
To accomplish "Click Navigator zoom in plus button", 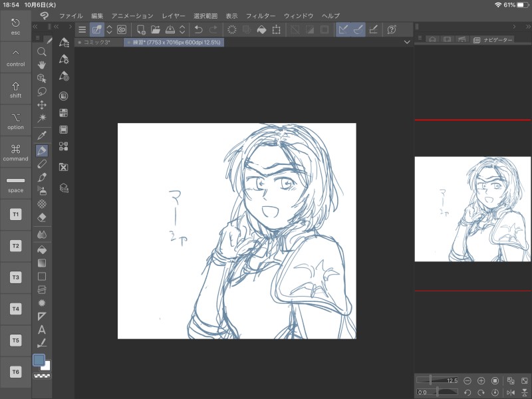I will (481, 380).
